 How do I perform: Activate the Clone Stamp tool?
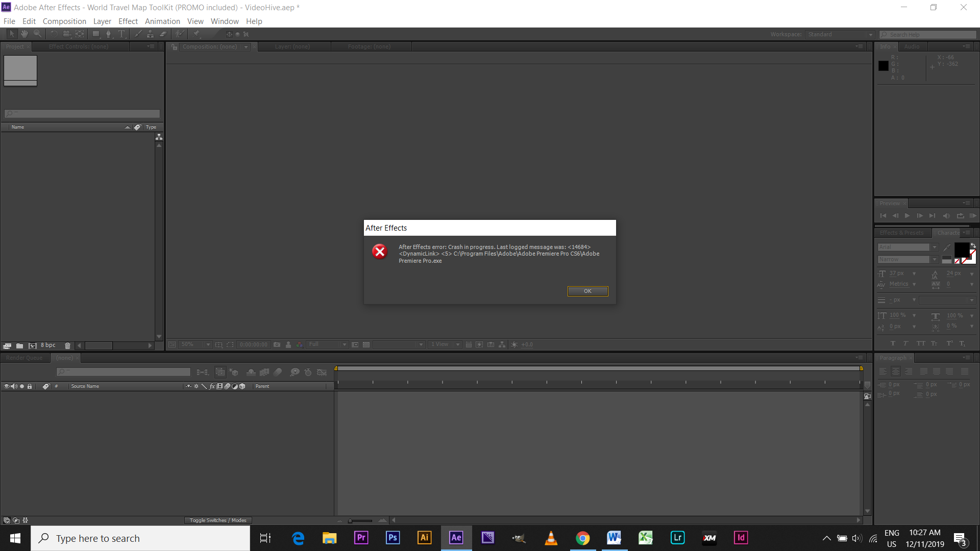pyautogui.click(x=150, y=34)
